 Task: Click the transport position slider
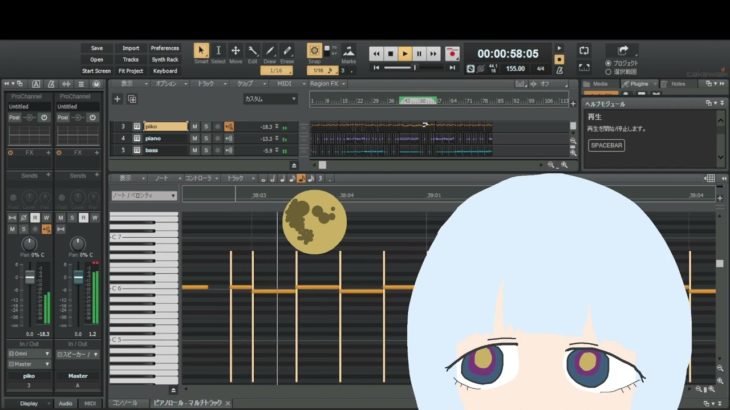click(413, 68)
